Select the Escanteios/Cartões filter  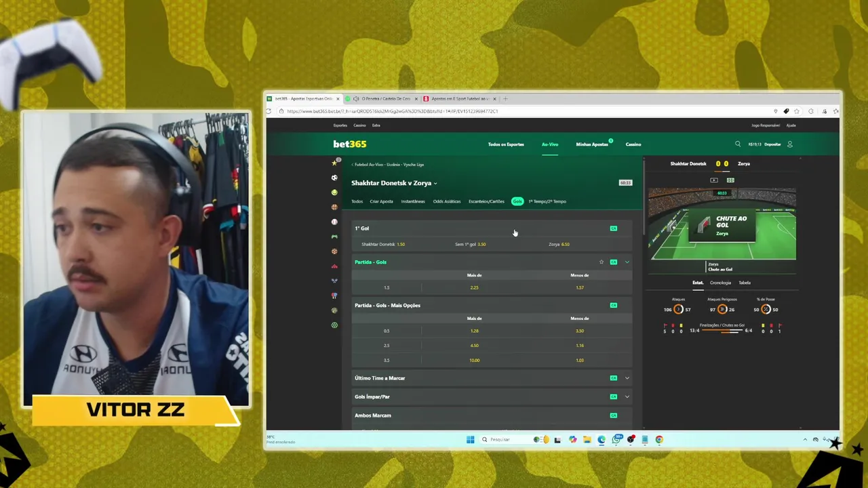click(x=486, y=201)
